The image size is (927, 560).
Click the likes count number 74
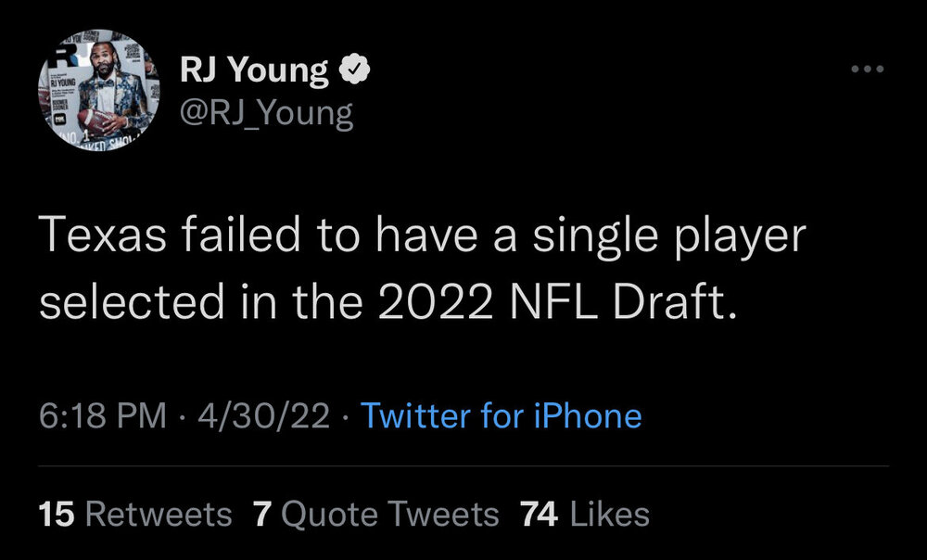[540, 514]
